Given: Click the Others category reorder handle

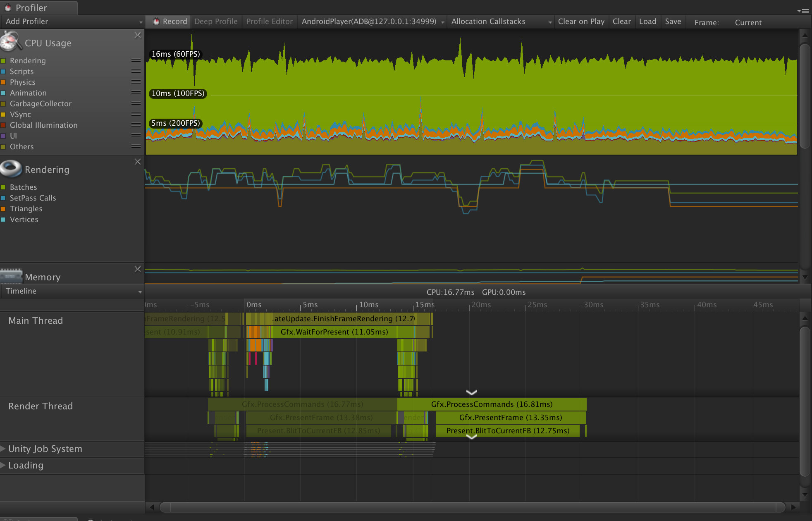Looking at the screenshot, I should coord(136,146).
